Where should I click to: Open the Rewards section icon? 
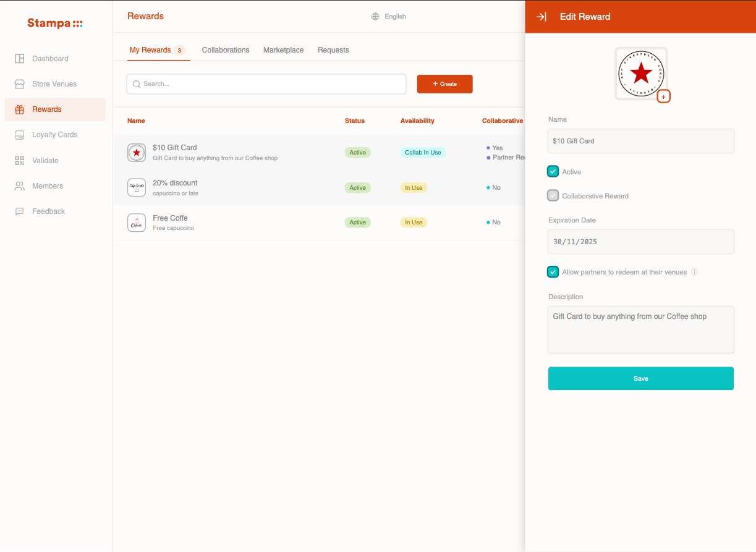[19, 109]
